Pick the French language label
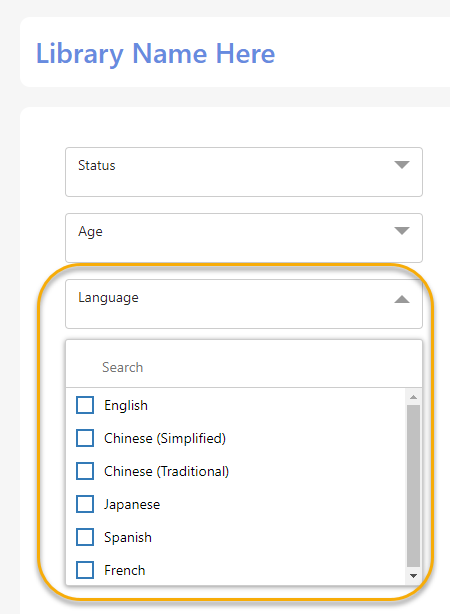 125,570
